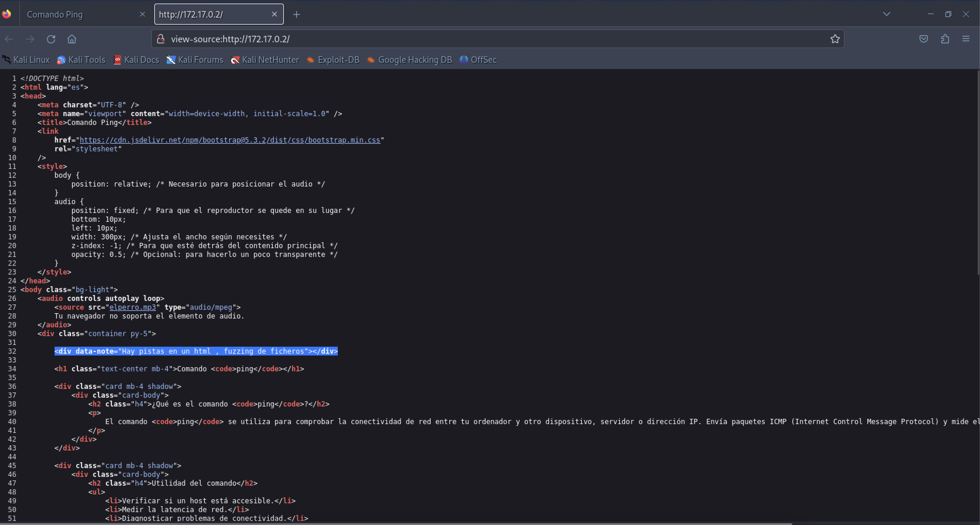Screen dimensions: 980x525
Task: Go back with the back arrow
Action: point(9,39)
